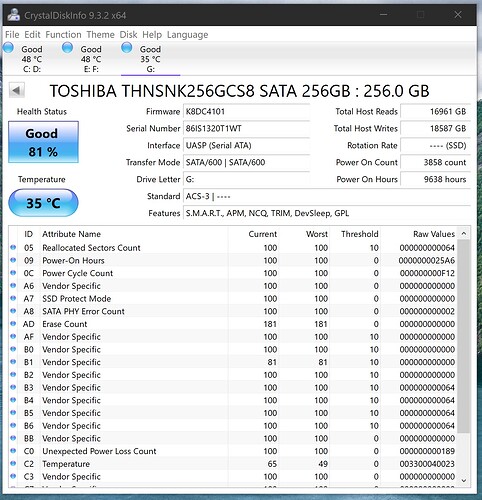Open the Help menu
The height and width of the screenshot is (500, 482).
tap(152, 34)
